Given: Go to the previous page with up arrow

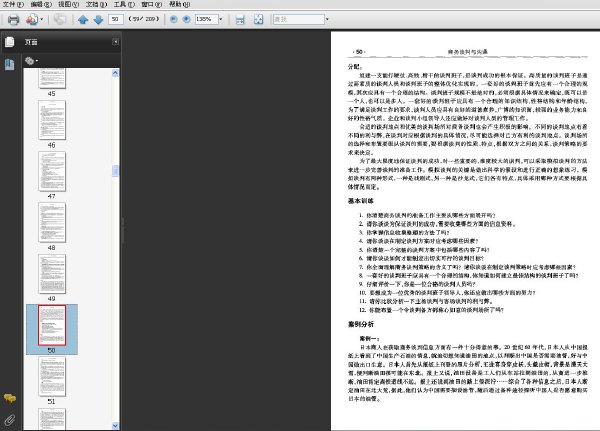Looking at the screenshot, I should [83, 19].
